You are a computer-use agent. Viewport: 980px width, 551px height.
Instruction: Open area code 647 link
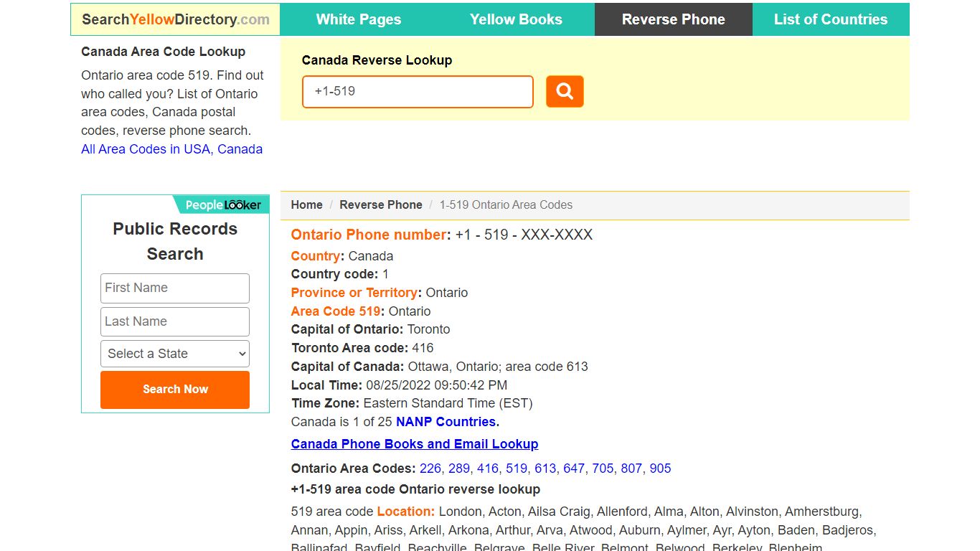[x=574, y=468]
